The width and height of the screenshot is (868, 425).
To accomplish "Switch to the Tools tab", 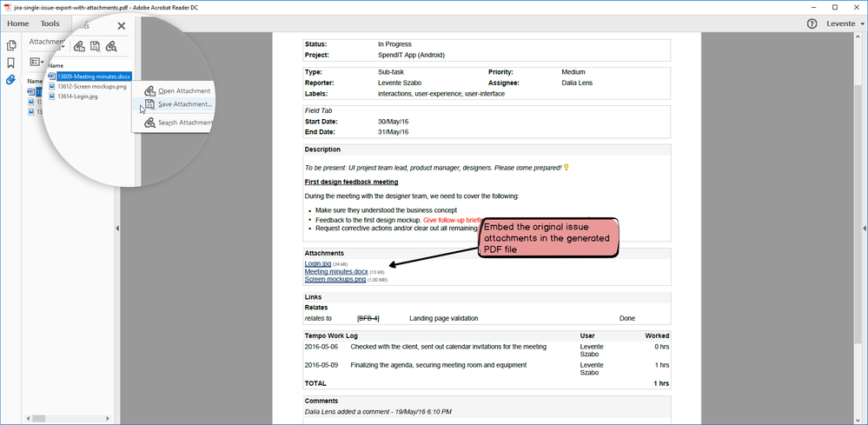I will [x=50, y=23].
